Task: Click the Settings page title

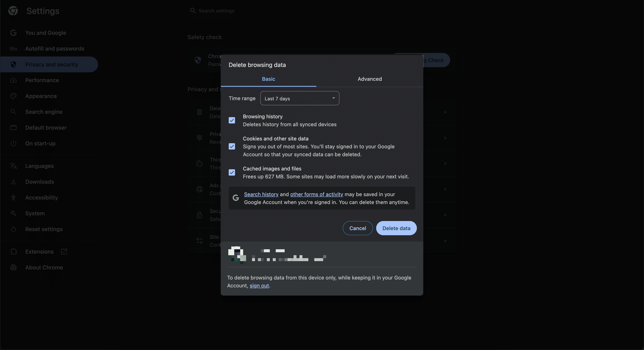Action: tap(43, 11)
